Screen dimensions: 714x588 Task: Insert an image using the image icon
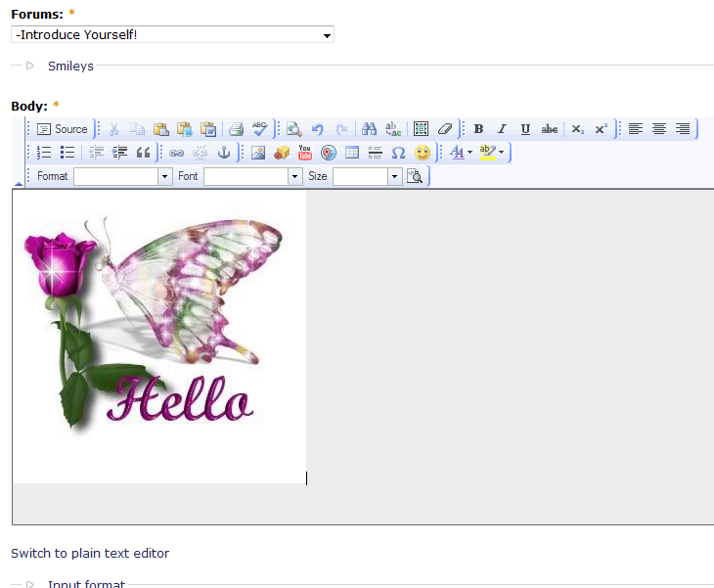tap(258, 153)
